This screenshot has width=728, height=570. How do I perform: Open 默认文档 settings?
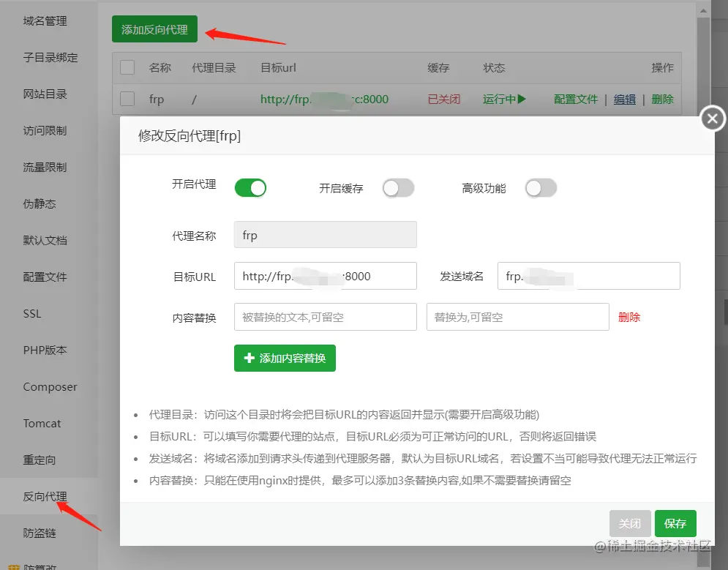(45, 241)
